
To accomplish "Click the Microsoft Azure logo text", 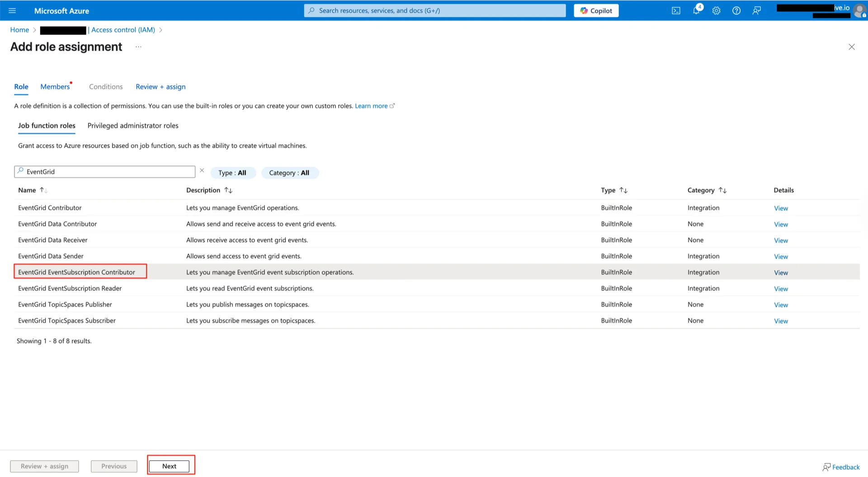I will pos(61,11).
